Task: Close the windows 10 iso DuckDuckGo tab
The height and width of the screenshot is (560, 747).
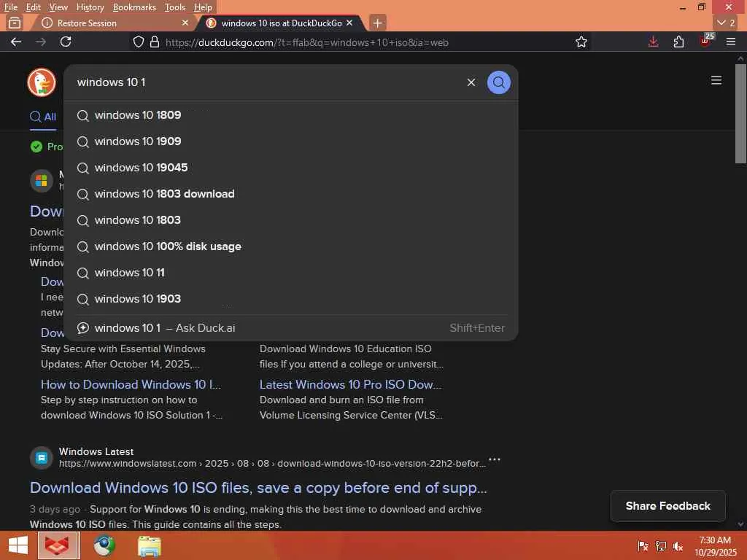Action: pyautogui.click(x=349, y=23)
